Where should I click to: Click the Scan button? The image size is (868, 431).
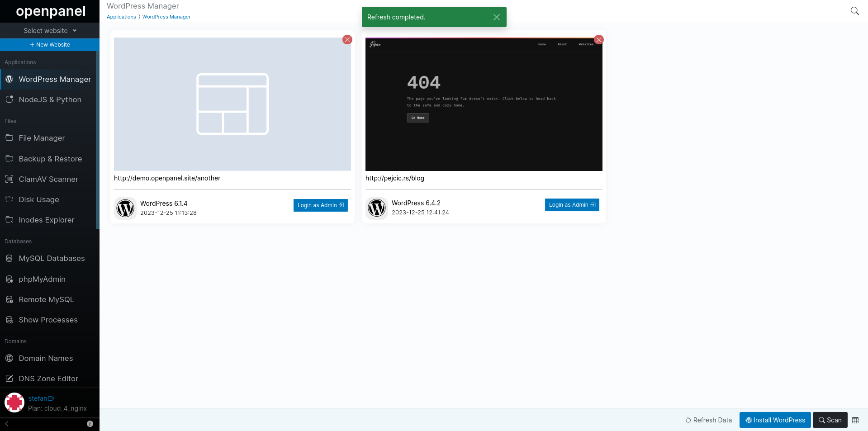click(x=830, y=420)
